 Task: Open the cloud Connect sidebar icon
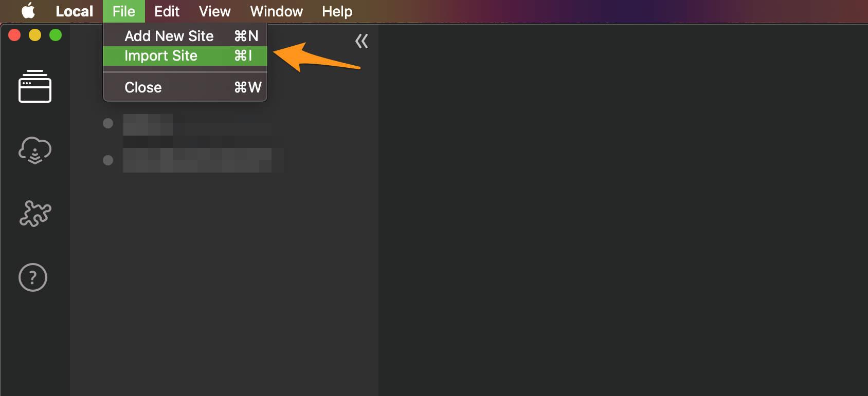[x=35, y=150]
